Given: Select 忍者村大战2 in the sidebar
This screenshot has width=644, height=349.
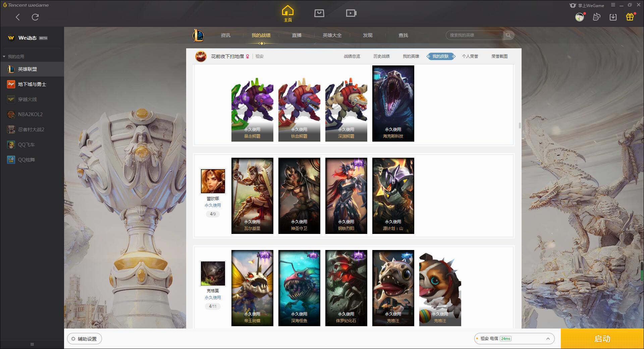Looking at the screenshot, I should coord(32,130).
